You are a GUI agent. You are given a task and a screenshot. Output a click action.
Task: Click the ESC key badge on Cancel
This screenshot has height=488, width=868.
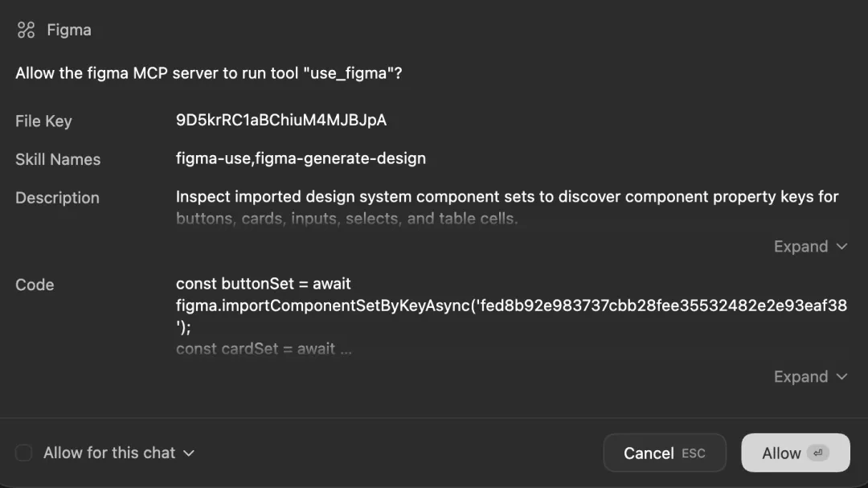click(x=693, y=453)
